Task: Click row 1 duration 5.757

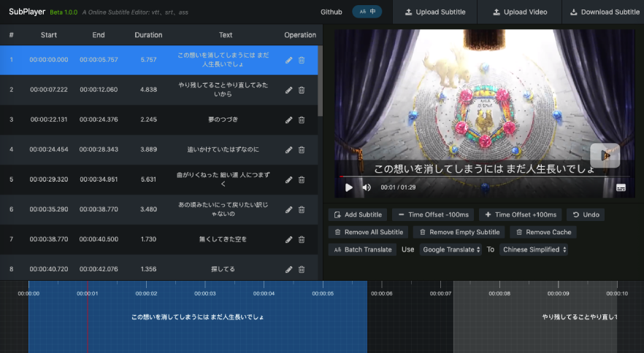Action: 148,60
